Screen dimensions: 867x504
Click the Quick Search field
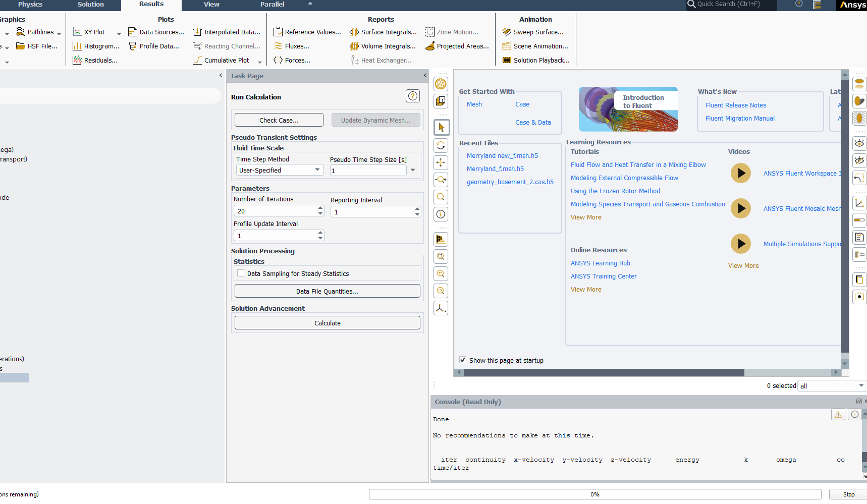[x=732, y=5]
